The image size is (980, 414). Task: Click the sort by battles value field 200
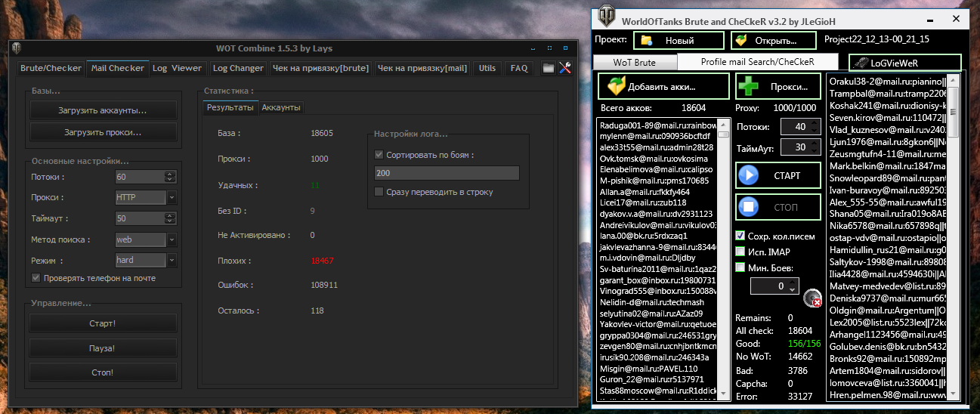tap(447, 173)
